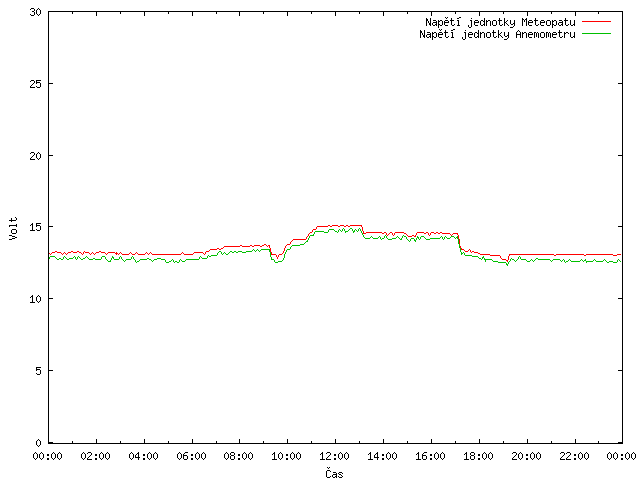Click the green legend line sample

point(596,33)
